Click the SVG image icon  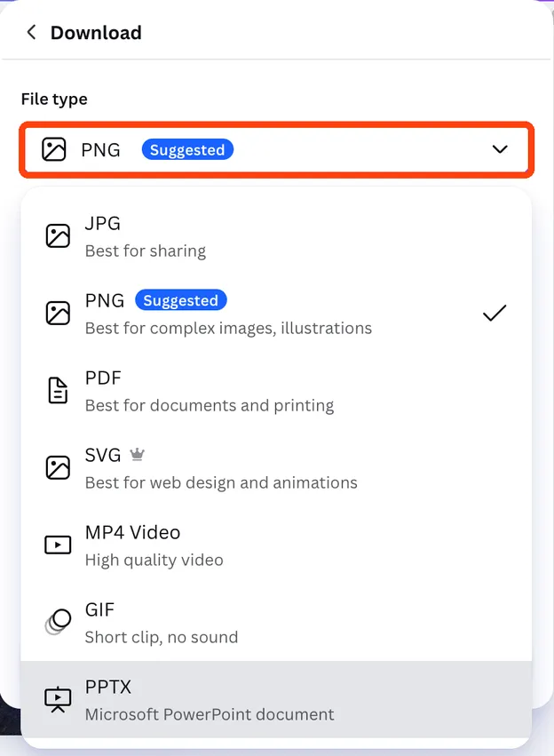click(x=58, y=467)
